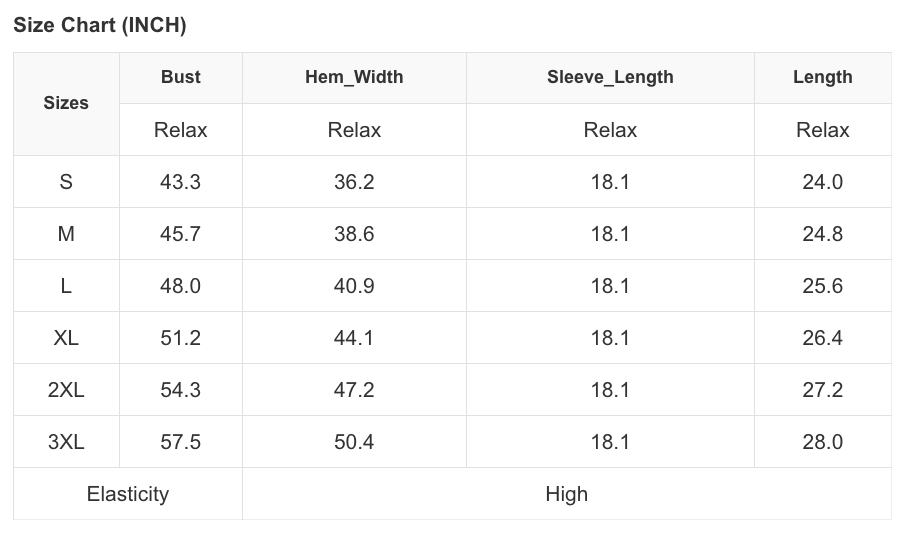
Task: Click the Length column header
Action: [822, 77]
